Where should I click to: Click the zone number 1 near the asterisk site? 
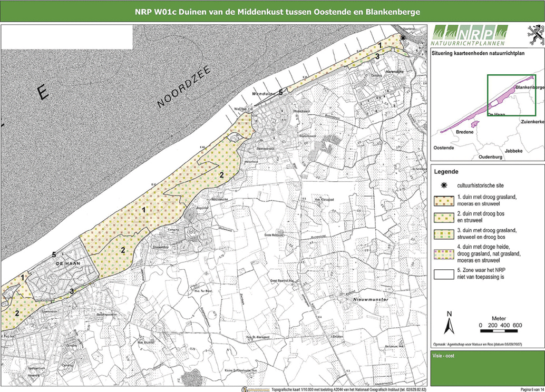pos(380,45)
